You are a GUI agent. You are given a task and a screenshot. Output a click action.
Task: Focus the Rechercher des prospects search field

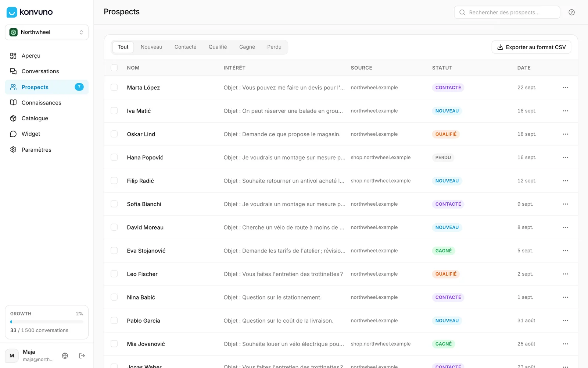[507, 12]
